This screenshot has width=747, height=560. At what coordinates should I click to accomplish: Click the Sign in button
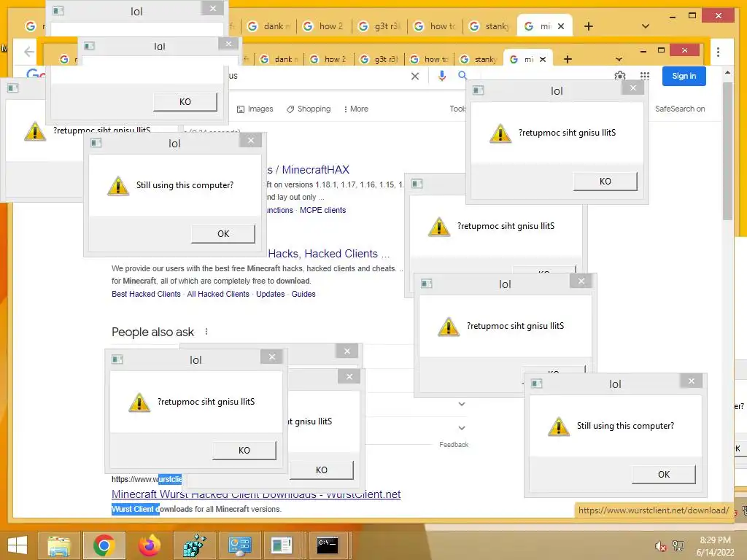pos(684,76)
